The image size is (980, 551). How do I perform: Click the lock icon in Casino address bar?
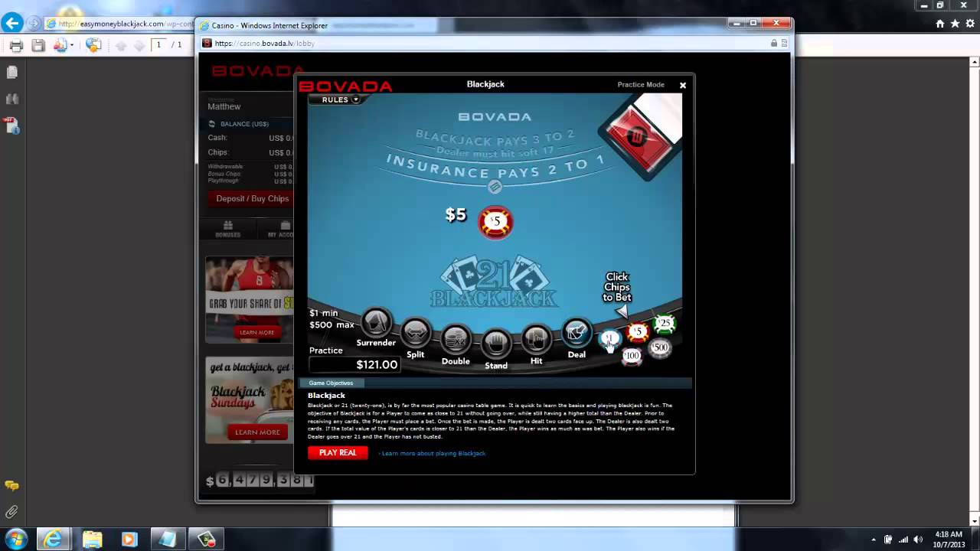(x=774, y=44)
